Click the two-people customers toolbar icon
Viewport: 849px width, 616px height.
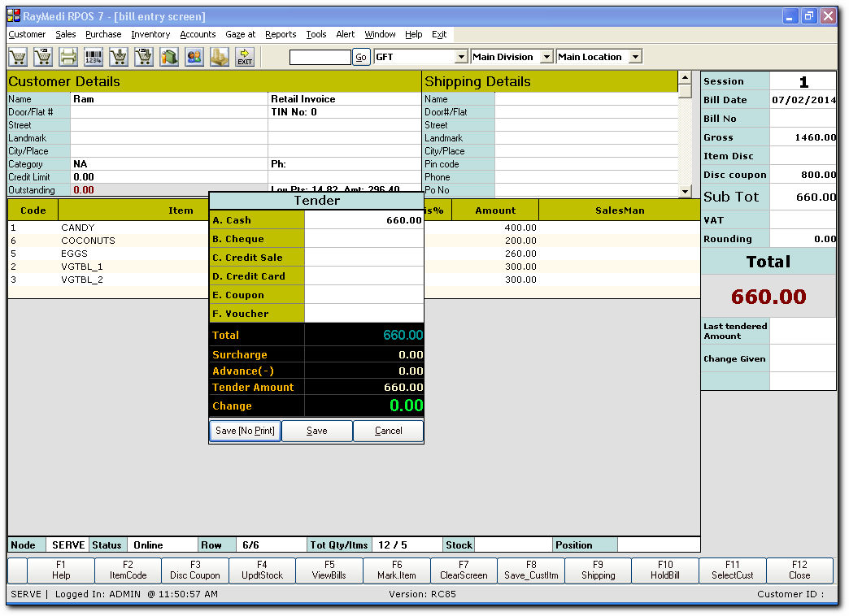coord(194,57)
